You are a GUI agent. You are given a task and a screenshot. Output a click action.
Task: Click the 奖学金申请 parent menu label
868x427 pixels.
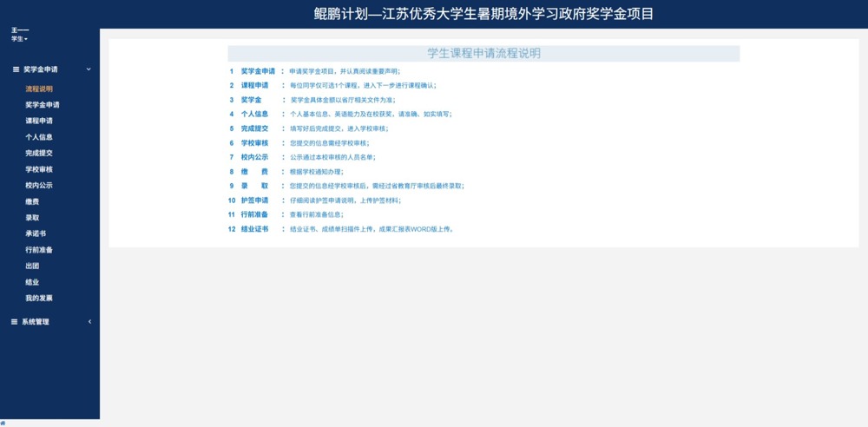point(41,69)
